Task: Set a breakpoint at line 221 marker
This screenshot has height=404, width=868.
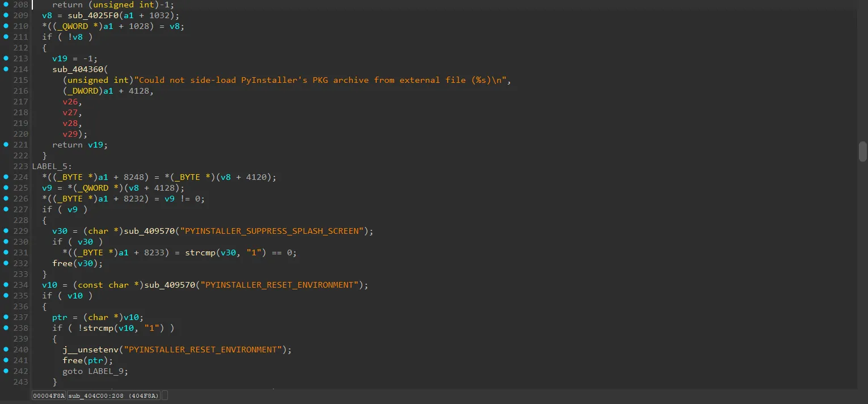Action: tap(6, 145)
